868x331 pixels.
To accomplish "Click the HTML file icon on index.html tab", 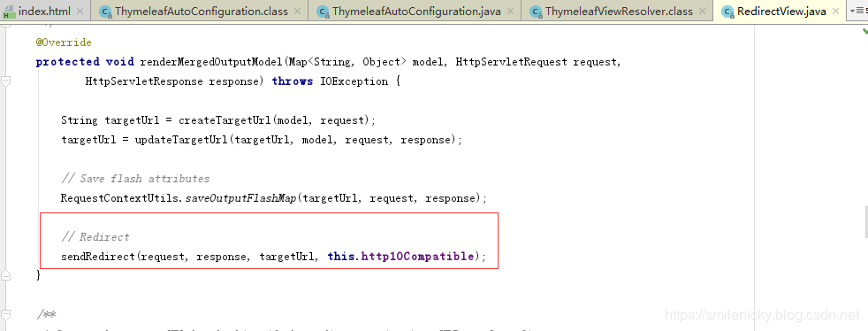I will 8,12.
